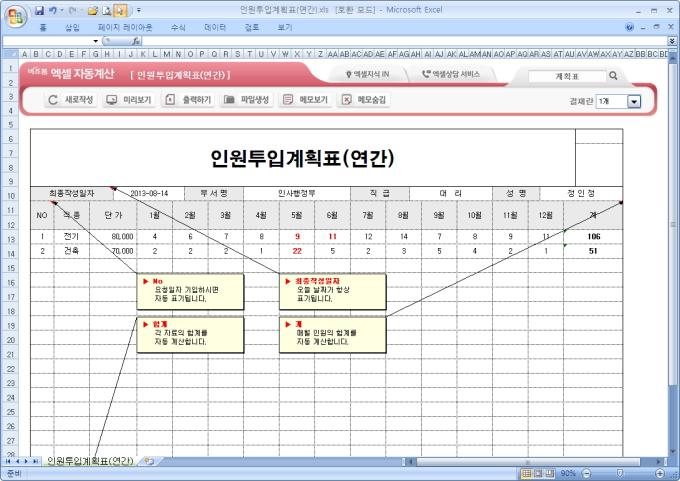Click the 출력하기 button
The height and width of the screenshot is (481, 680).
pos(188,100)
